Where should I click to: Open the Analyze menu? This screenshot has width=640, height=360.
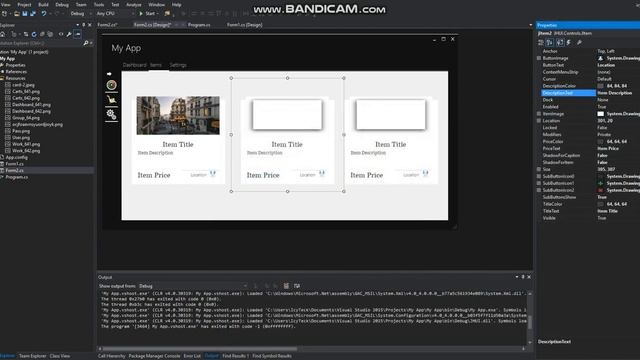click(133, 4)
